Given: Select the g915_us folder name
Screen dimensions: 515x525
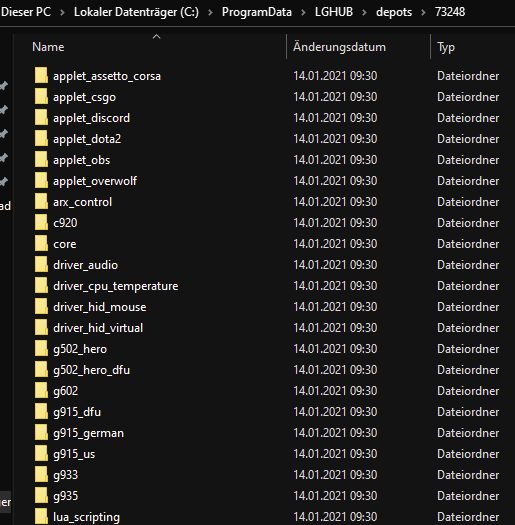Looking at the screenshot, I should point(74,454).
